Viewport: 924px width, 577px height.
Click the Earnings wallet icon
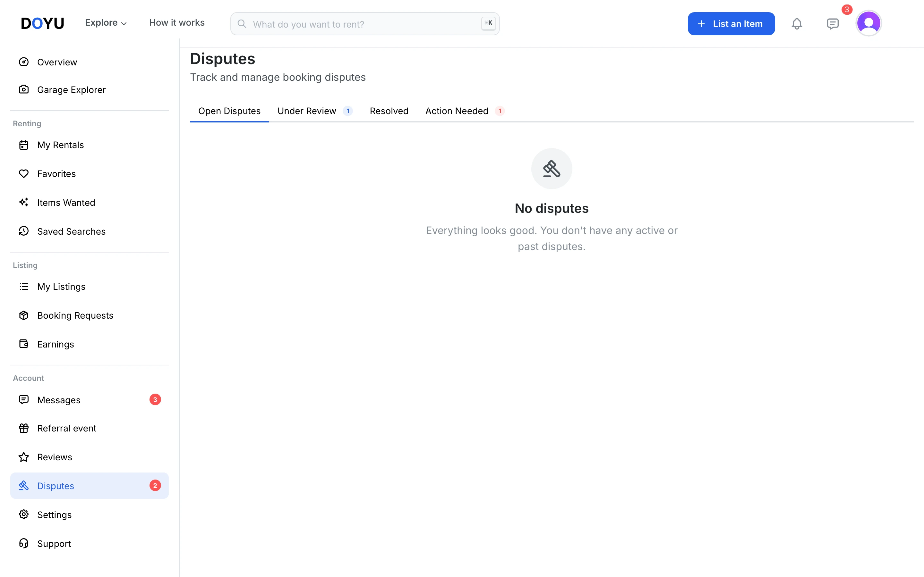point(24,344)
